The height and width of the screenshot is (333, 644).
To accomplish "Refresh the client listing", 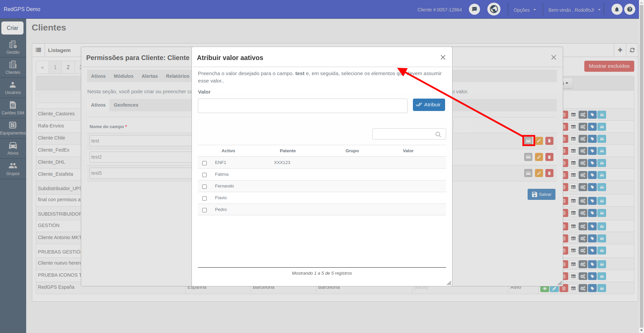I will pyautogui.click(x=632, y=50).
